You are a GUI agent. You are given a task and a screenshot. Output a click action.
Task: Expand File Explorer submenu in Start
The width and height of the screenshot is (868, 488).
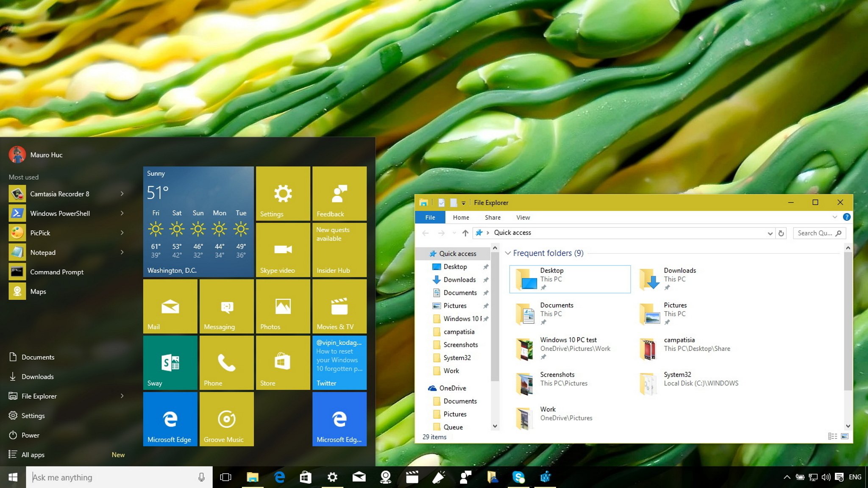[122, 396]
